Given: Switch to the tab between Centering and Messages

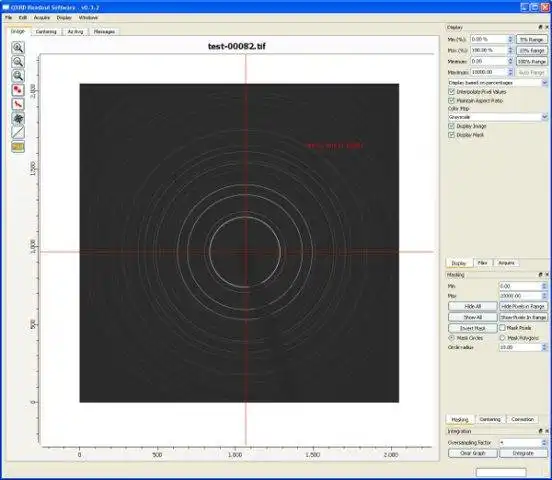Looking at the screenshot, I should tap(75, 32).
